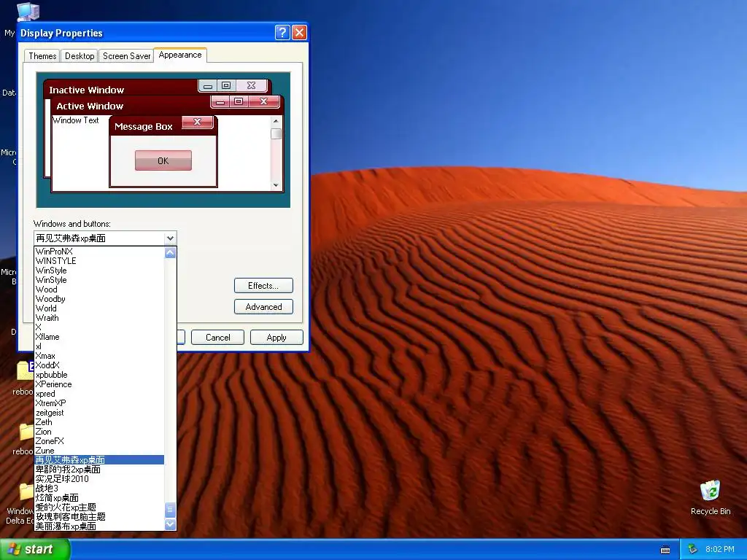
Task: Click the help question mark button
Action: pyautogui.click(x=282, y=33)
